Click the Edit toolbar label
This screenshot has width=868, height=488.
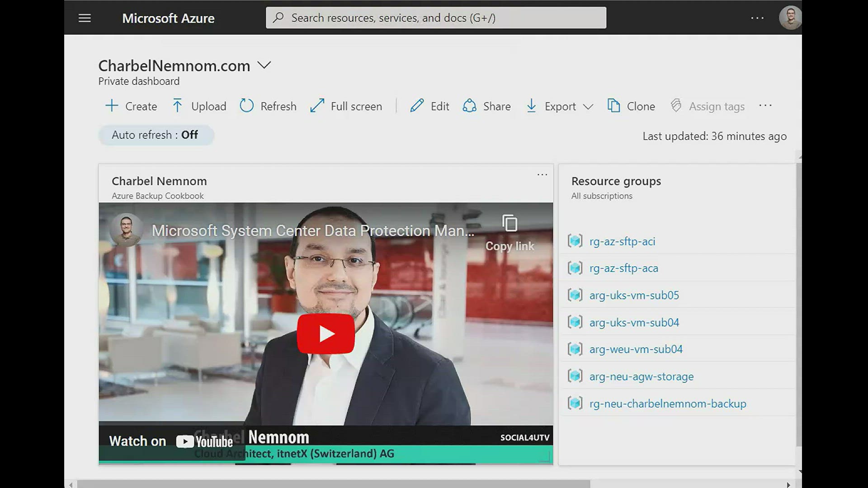click(440, 106)
